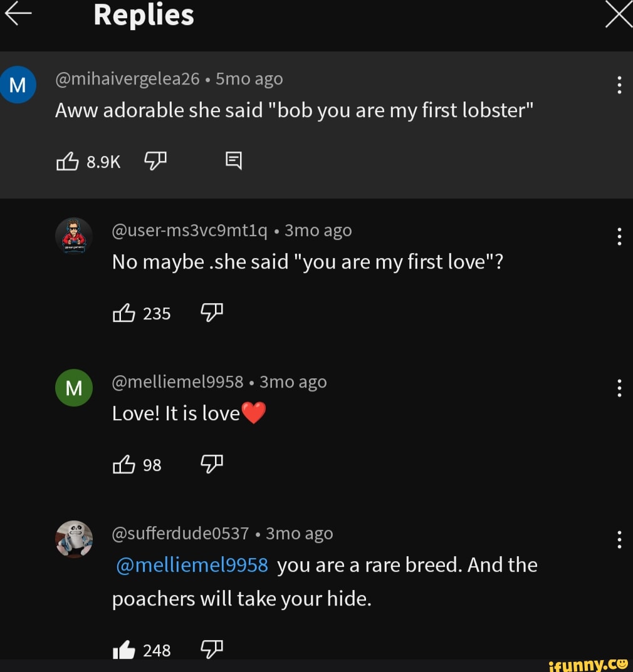Dislike the top comment about the lobster

(154, 161)
